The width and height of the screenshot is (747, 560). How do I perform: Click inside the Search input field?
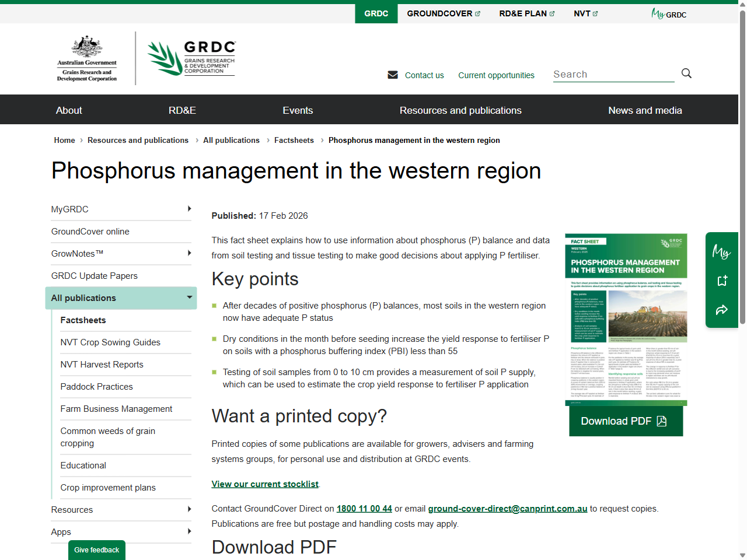[x=613, y=74]
